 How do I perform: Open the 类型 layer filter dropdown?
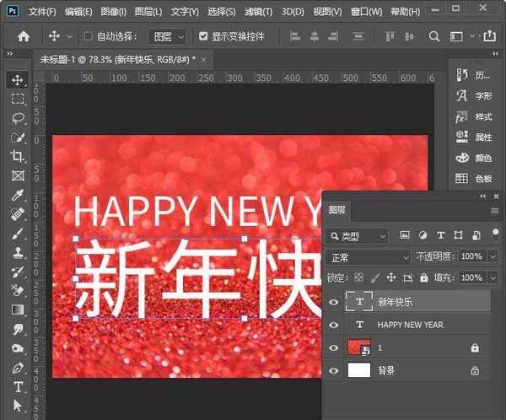point(358,235)
